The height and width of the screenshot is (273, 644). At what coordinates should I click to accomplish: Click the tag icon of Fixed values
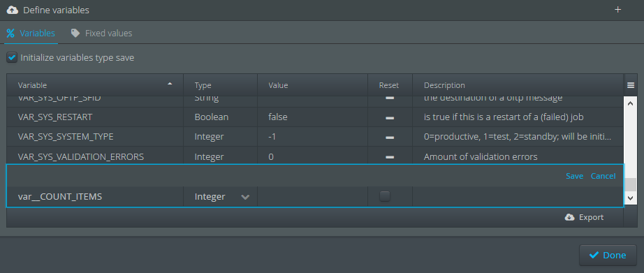point(75,34)
